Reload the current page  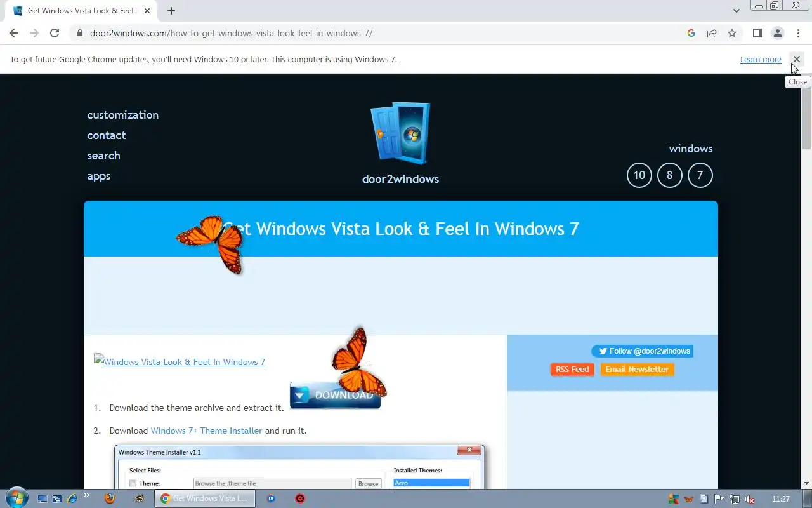point(55,33)
